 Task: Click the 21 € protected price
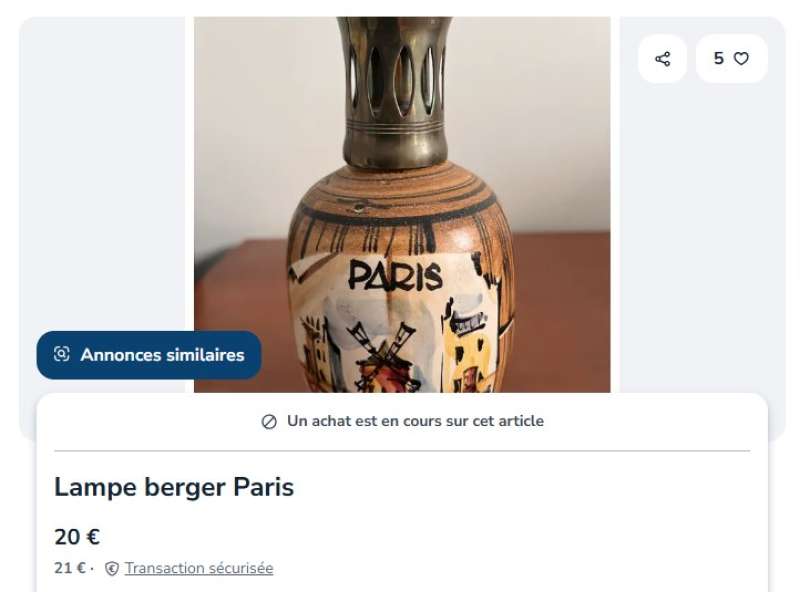[x=70, y=568]
